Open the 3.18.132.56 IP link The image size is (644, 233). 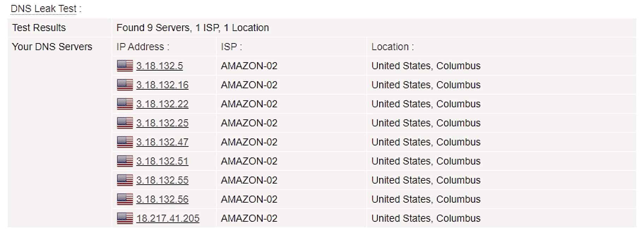coord(162,199)
